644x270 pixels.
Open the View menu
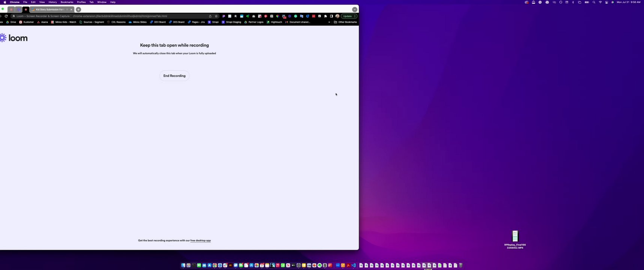click(42, 2)
